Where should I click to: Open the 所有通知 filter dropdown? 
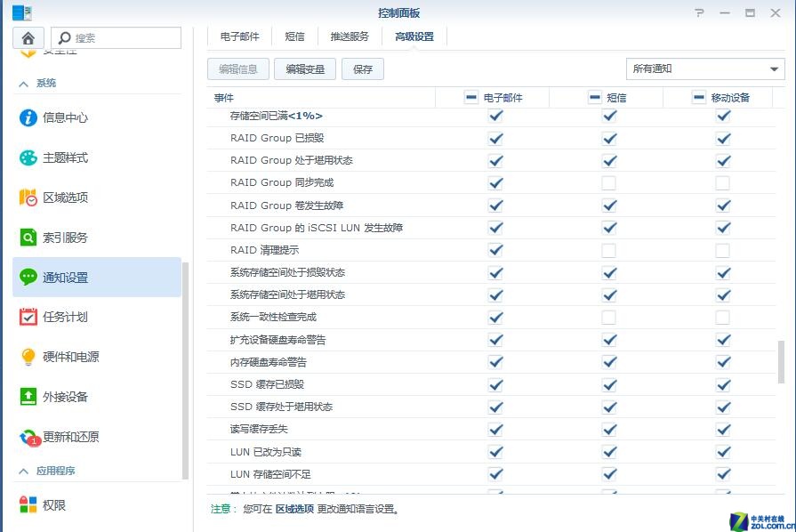[x=705, y=69]
